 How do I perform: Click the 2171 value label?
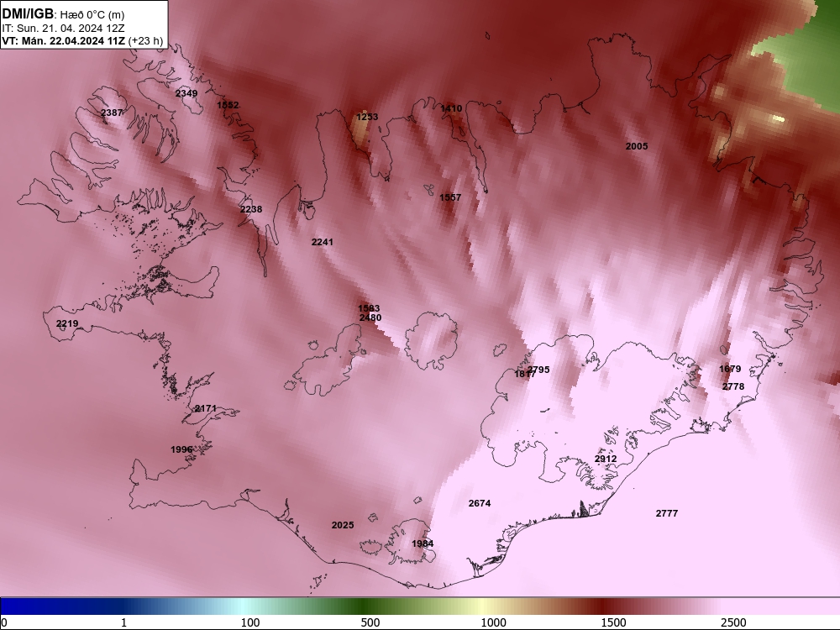[x=205, y=408]
